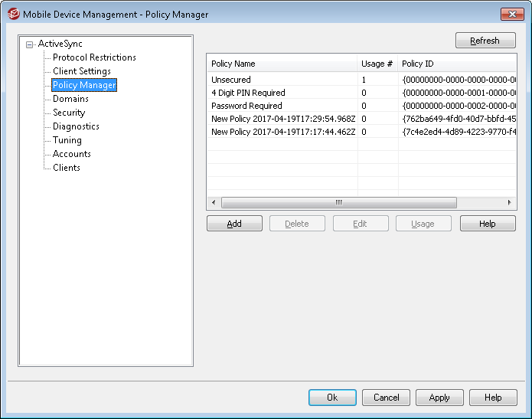Viewport: 532px width, 419px height.
Task: Select Clients in the tree
Action: pyautogui.click(x=67, y=168)
